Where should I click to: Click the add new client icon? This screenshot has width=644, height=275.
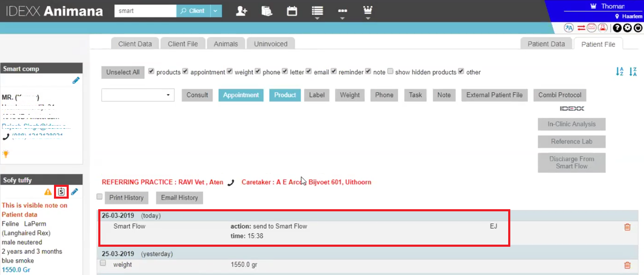click(x=241, y=11)
